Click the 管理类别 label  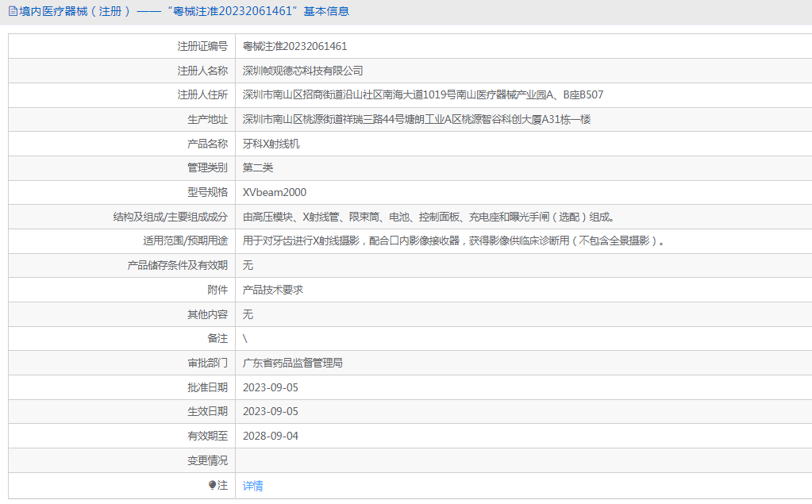[208, 167]
